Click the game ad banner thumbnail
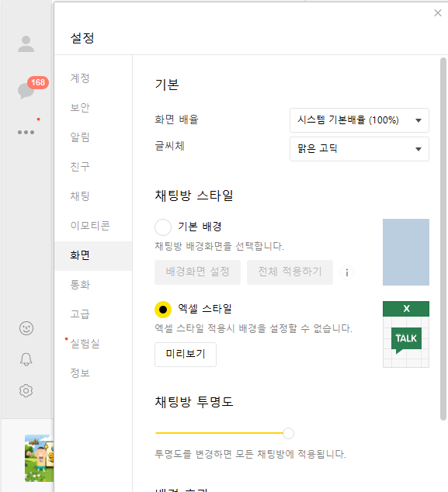The image size is (448, 492). coord(40,458)
